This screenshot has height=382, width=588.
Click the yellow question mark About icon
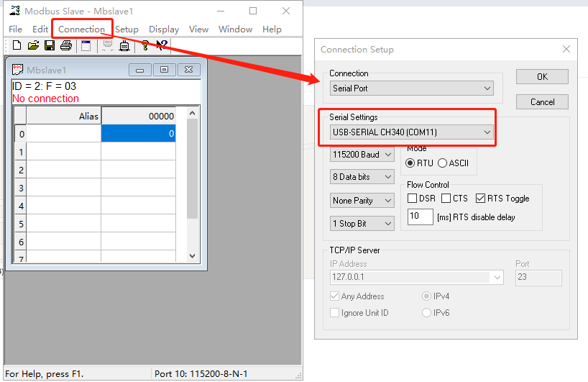tap(144, 46)
